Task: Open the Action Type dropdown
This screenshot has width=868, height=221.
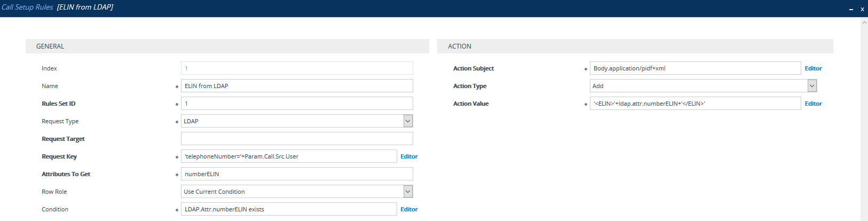Action: (x=703, y=86)
